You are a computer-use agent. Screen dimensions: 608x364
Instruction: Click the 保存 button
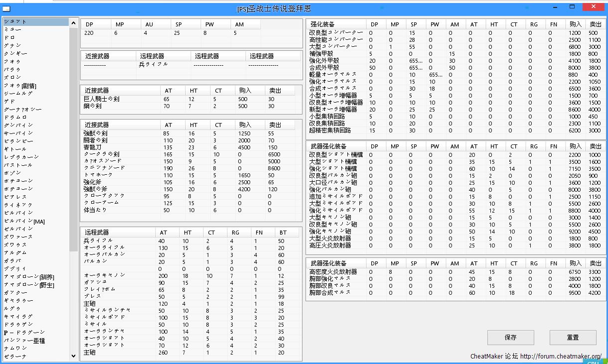click(x=510, y=337)
